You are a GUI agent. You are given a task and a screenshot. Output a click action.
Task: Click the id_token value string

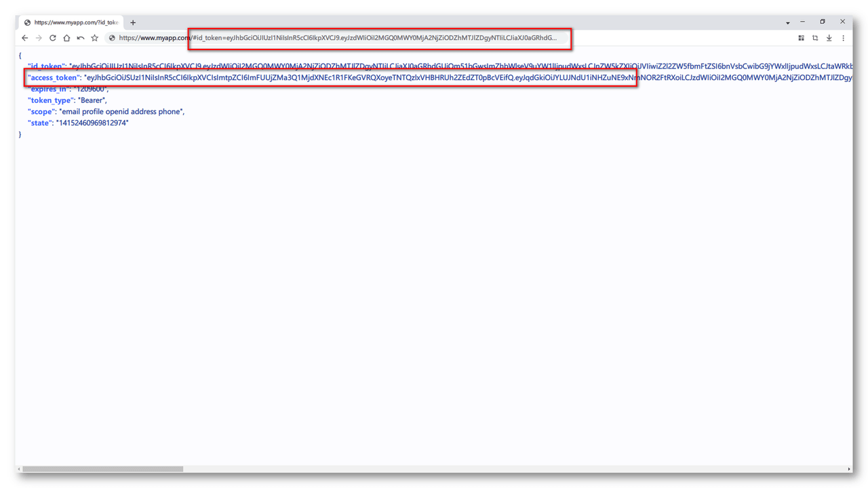click(461, 66)
